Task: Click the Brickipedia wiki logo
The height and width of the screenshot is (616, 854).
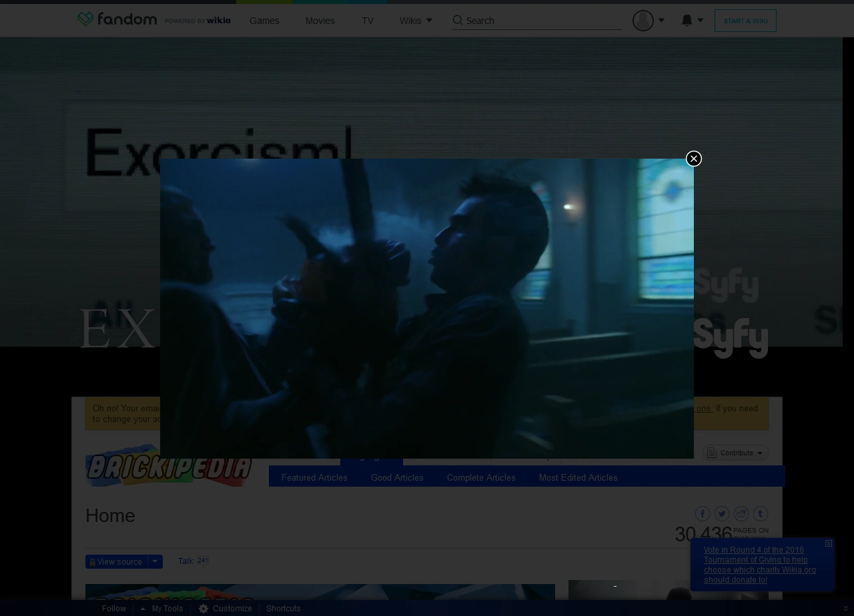Action: (169, 467)
